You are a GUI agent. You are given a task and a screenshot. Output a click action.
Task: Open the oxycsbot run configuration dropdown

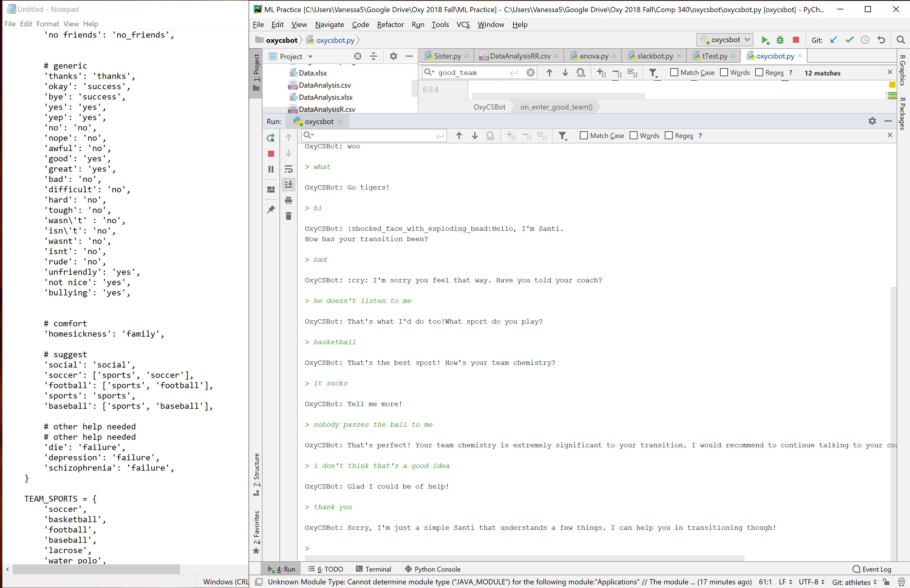pos(725,40)
